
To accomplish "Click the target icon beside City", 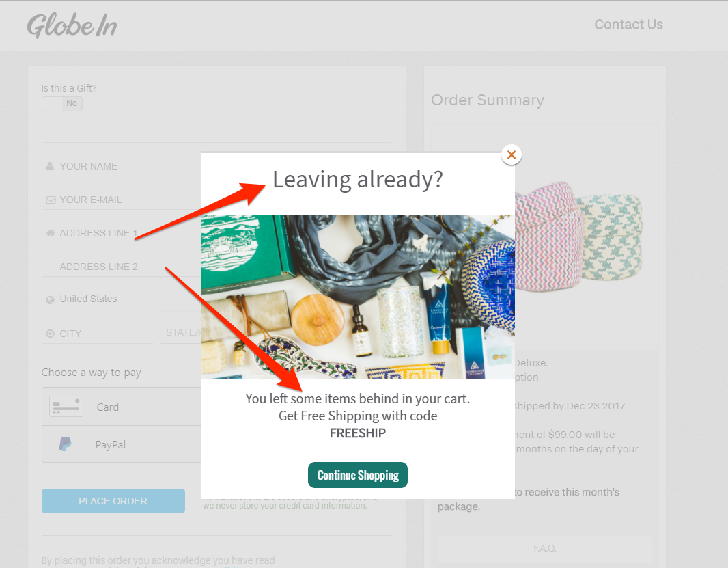I will (x=50, y=334).
